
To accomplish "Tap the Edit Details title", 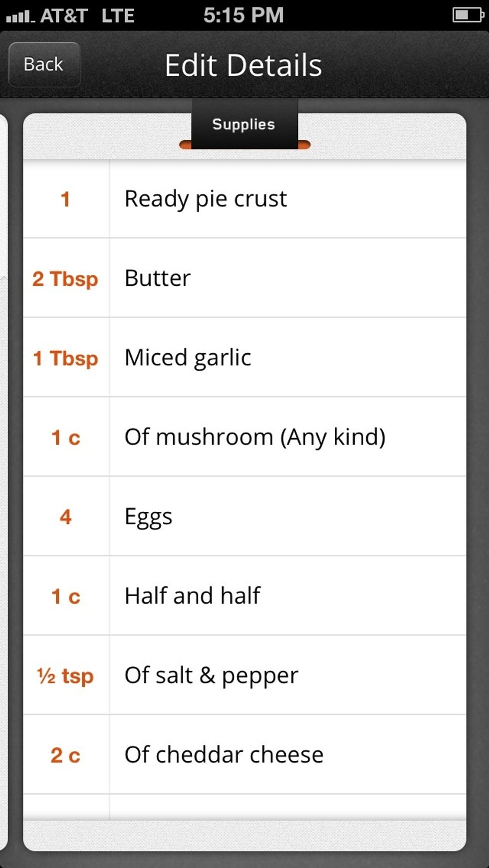I will 244,65.
